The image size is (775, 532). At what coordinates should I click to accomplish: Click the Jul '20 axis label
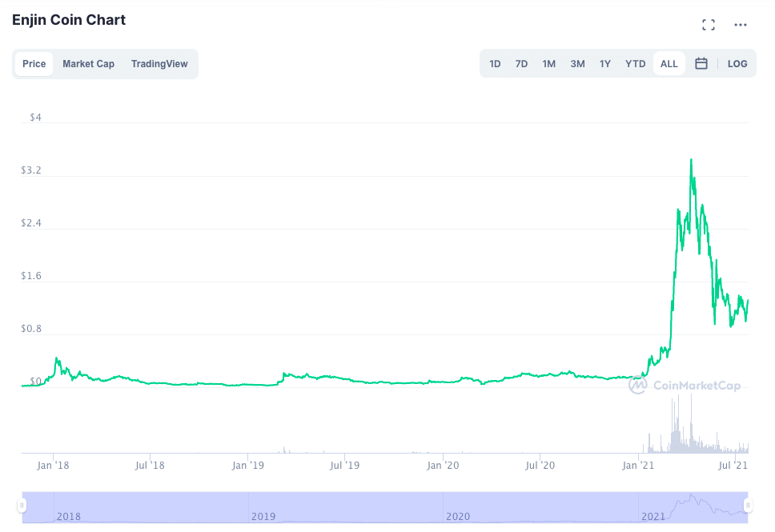(x=540, y=466)
